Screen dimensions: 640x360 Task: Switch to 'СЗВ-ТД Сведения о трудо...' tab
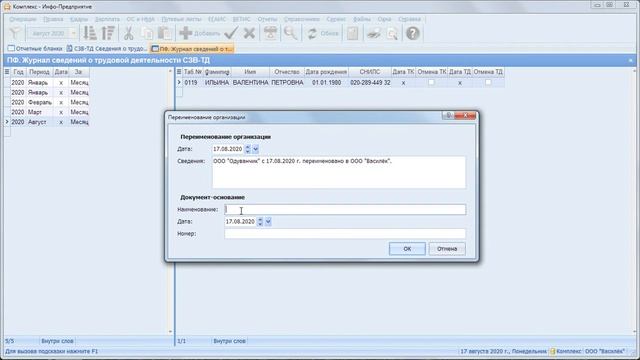pos(107,49)
